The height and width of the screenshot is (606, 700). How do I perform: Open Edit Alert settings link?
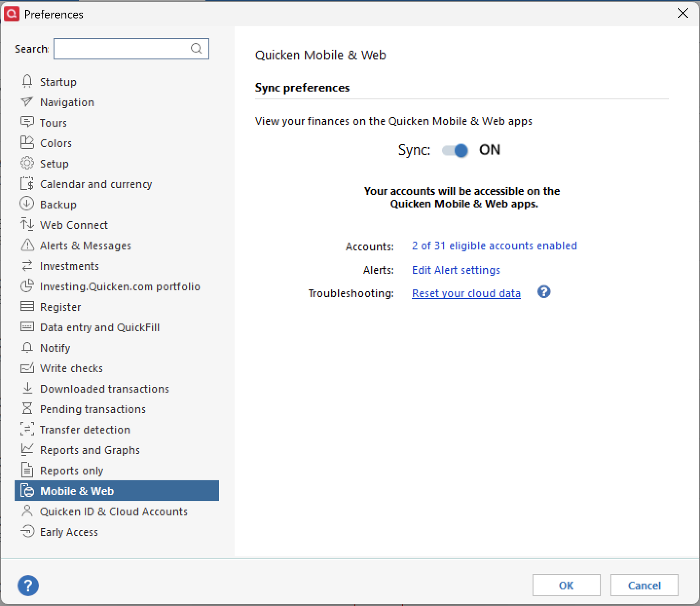point(456,270)
